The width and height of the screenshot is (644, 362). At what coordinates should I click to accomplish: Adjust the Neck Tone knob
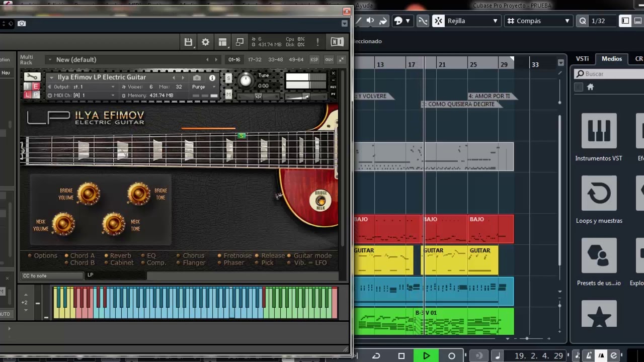point(114,224)
